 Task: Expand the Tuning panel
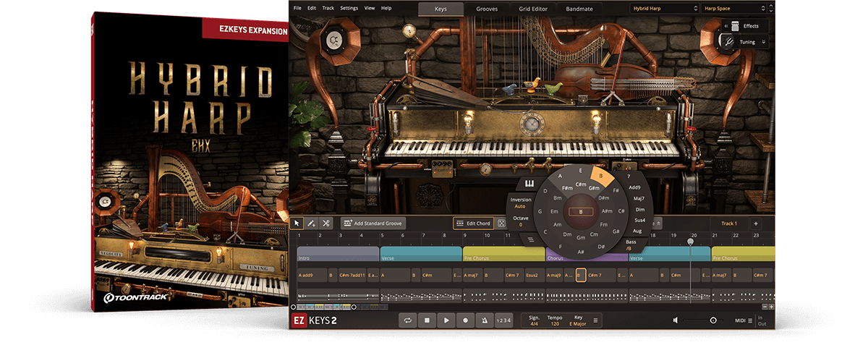click(x=746, y=42)
